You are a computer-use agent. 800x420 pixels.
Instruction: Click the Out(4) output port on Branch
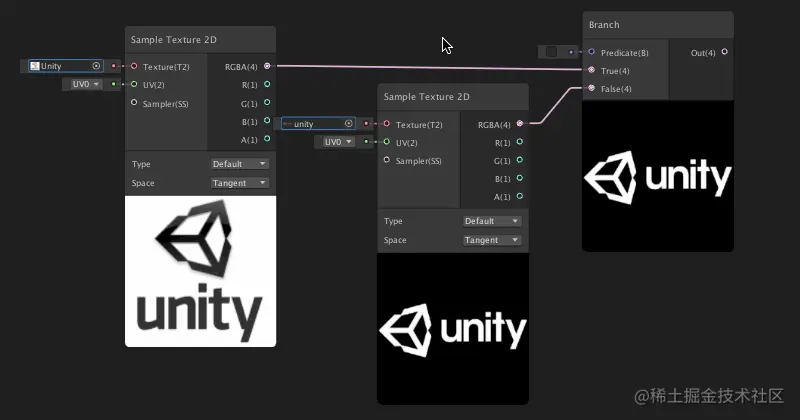click(724, 52)
